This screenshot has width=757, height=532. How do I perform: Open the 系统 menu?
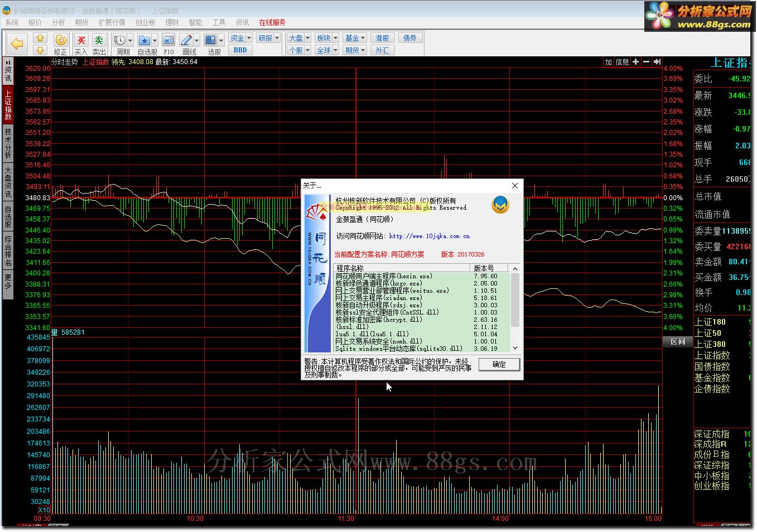12,22
